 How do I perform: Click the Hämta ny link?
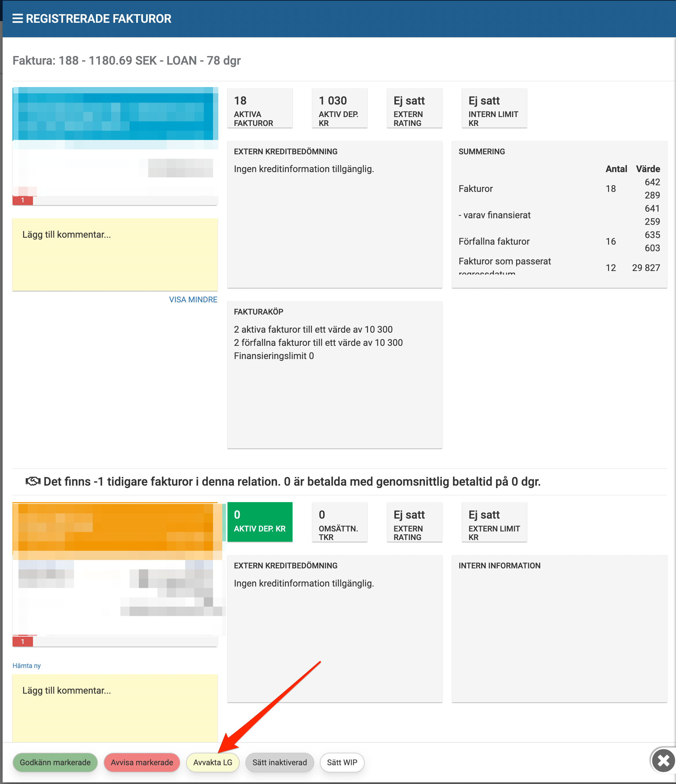[26, 666]
